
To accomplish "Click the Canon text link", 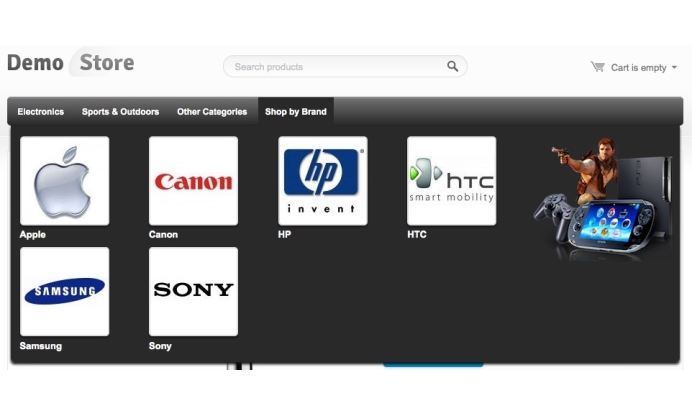I will point(163,234).
